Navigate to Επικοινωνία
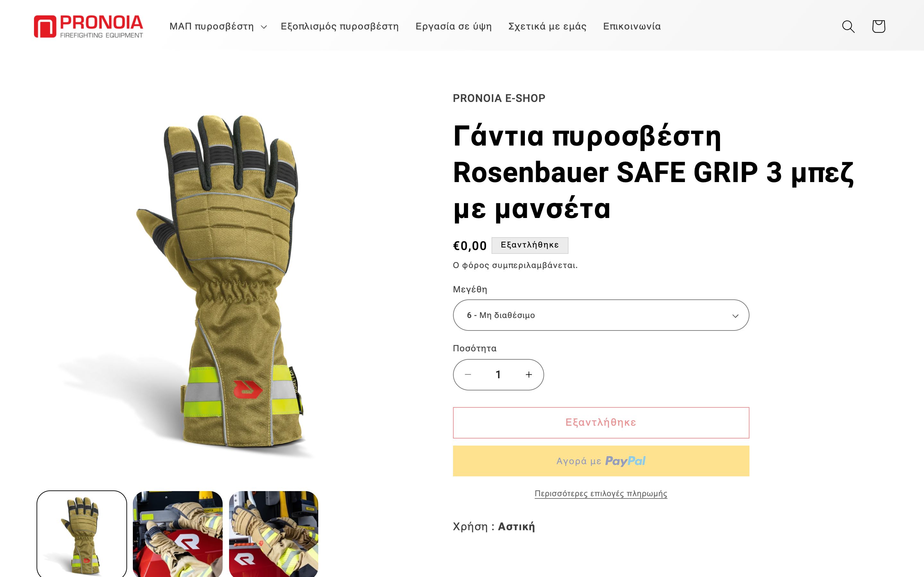Viewport: 924px width, 577px height. coord(631,26)
